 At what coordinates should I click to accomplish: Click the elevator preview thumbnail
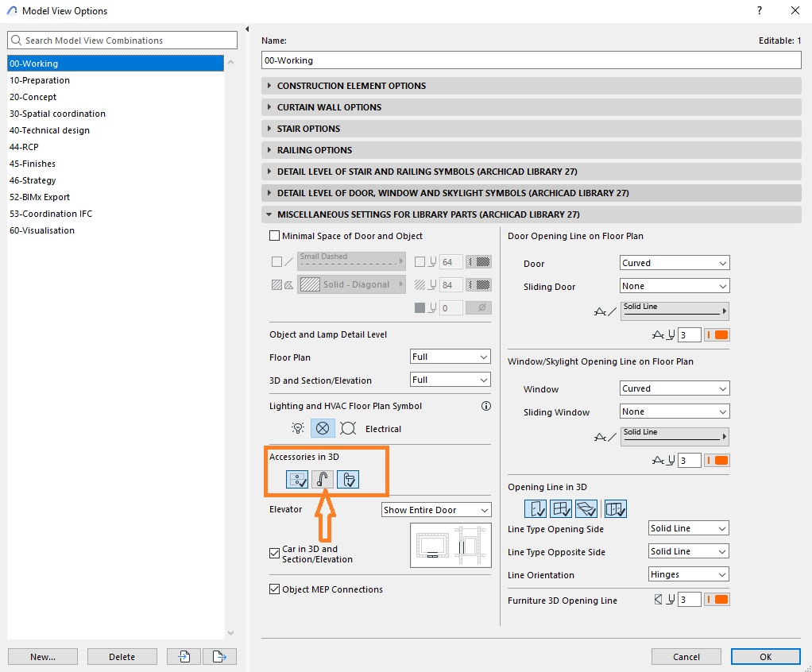pos(450,545)
